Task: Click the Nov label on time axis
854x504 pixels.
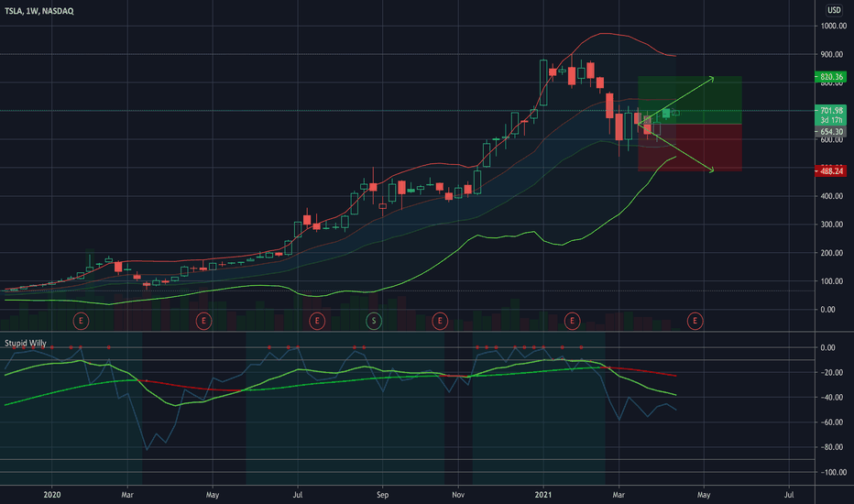Action: pos(458,495)
